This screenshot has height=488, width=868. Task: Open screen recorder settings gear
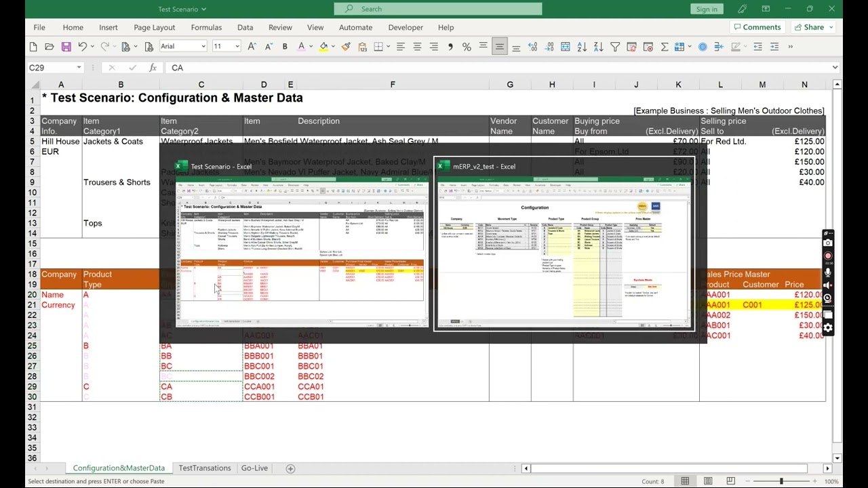828,328
